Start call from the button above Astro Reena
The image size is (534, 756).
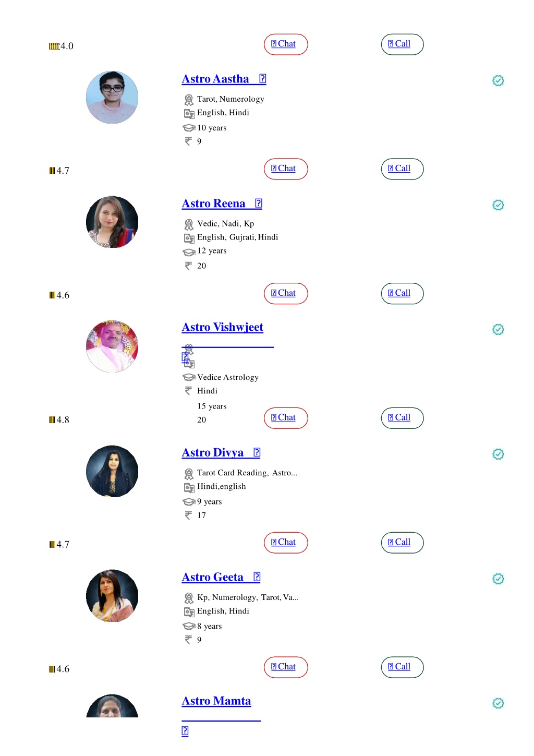[x=402, y=169]
